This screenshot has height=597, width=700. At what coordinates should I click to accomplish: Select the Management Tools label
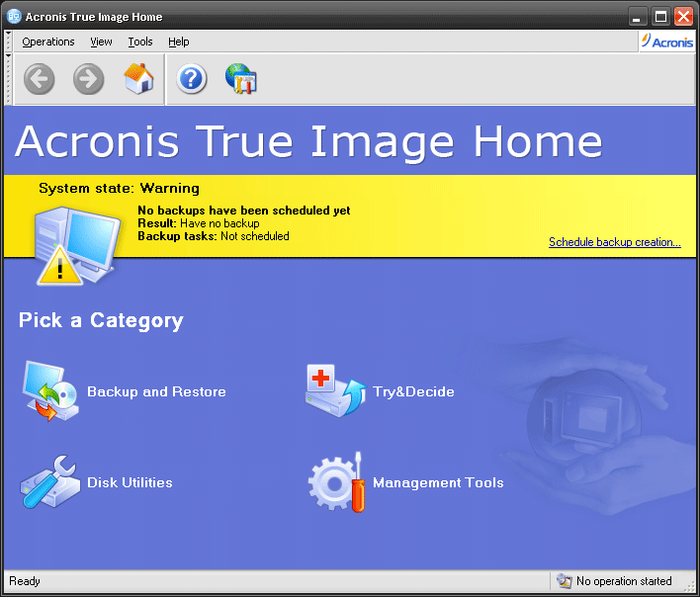pyautogui.click(x=438, y=482)
